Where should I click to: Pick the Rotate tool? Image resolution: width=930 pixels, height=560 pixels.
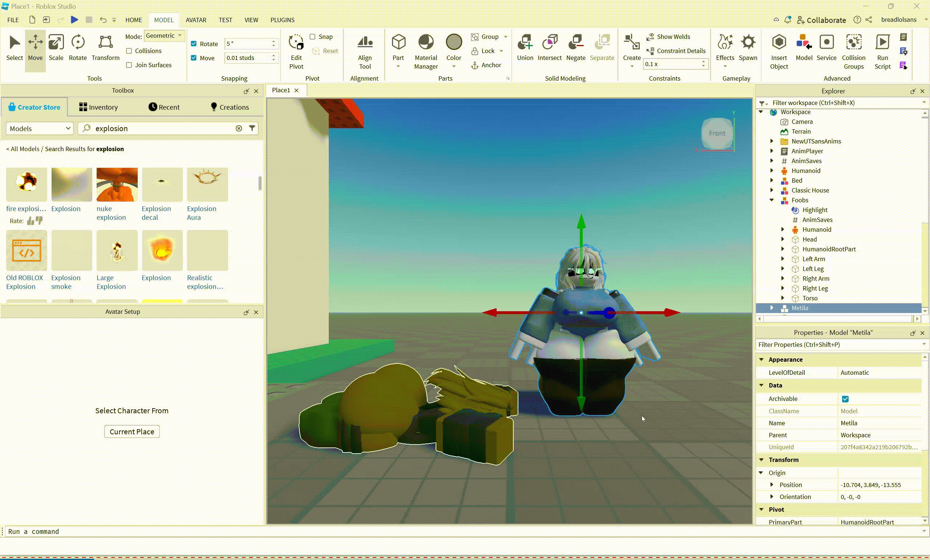[x=78, y=48]
